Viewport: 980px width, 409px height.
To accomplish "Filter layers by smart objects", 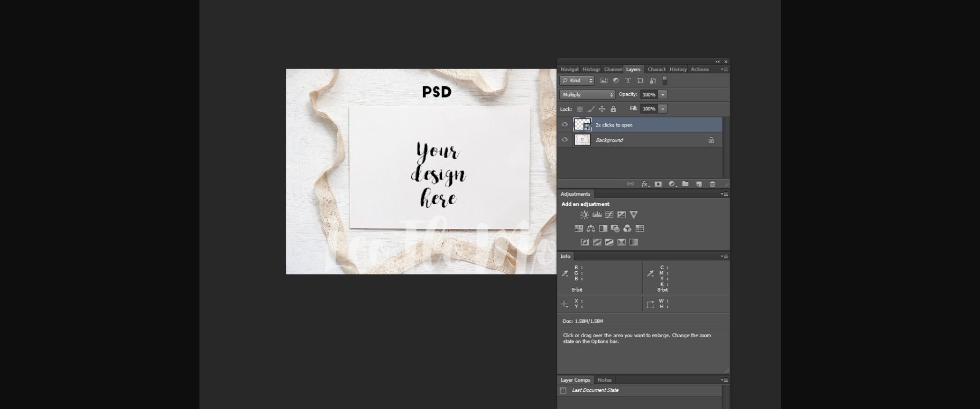I will pyautogui.click(x=652, y=80).
